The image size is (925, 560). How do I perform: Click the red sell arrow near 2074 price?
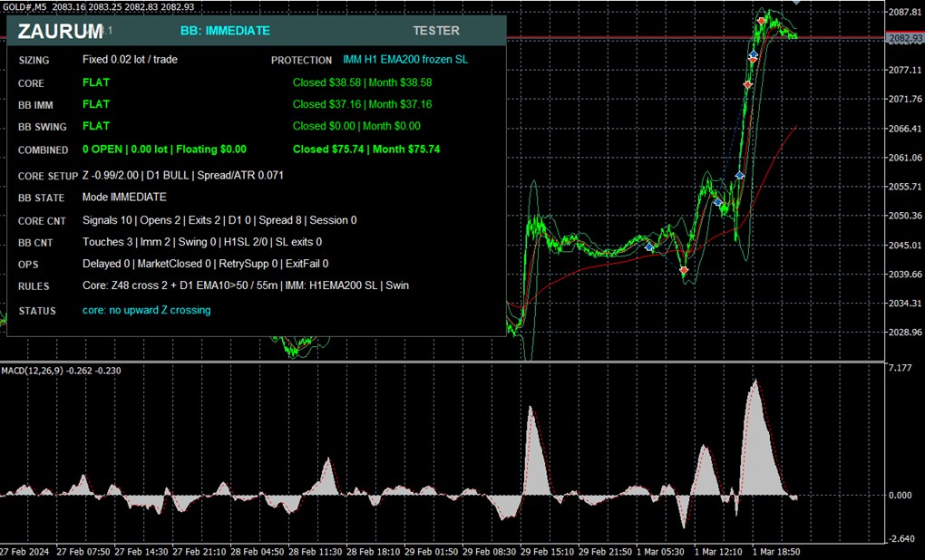(x=747, y=85)
